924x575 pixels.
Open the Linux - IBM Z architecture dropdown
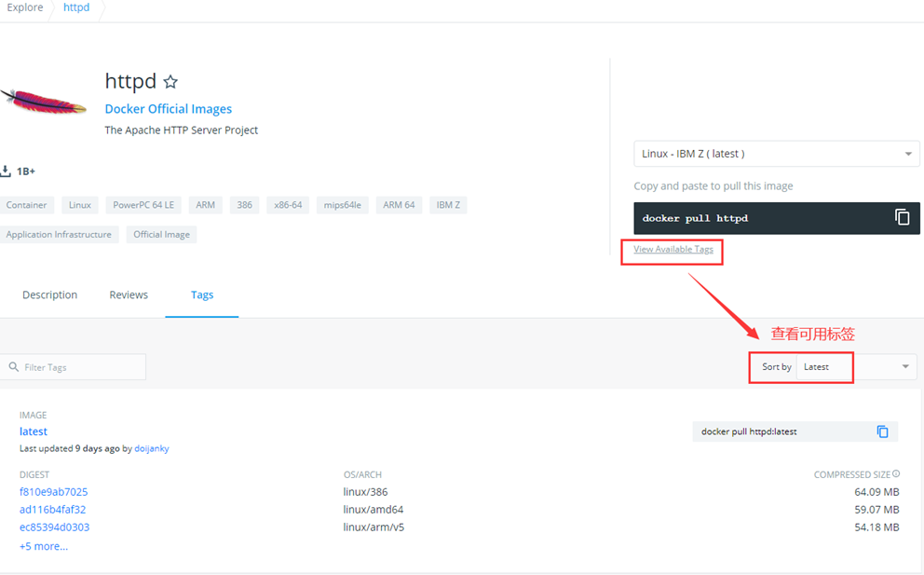click(777, 154)
